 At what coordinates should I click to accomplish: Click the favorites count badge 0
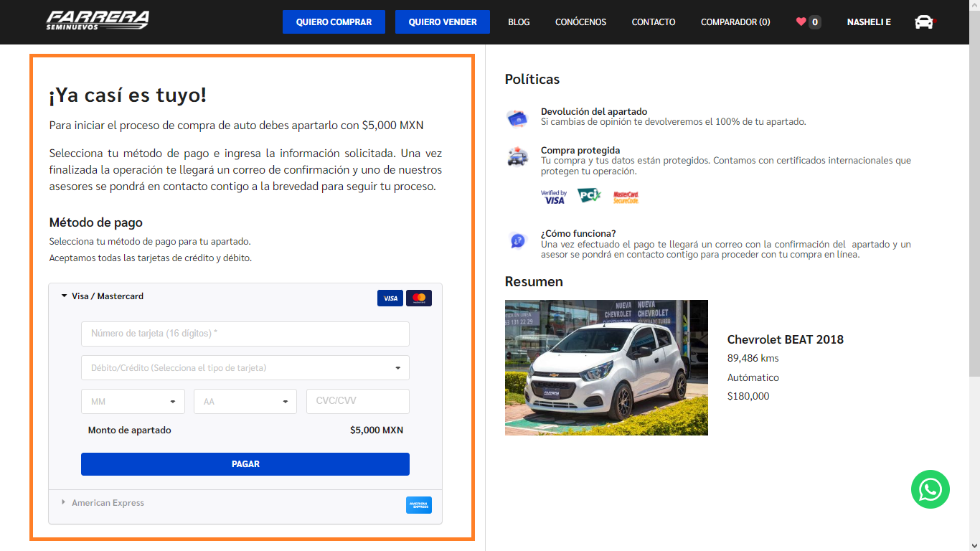[x=815, y=22]
